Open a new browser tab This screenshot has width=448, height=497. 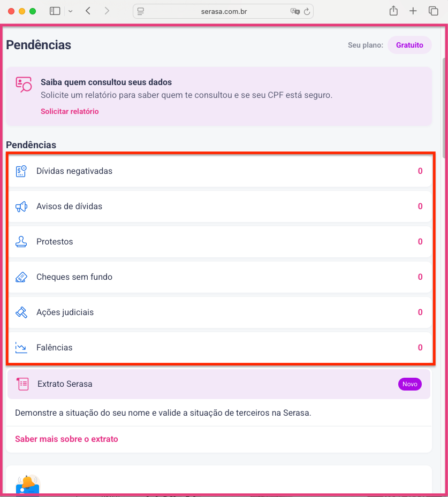[413, 11]
